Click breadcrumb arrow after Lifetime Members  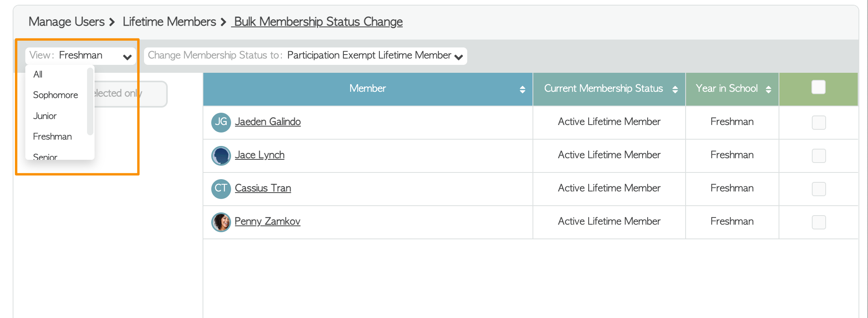224,22
